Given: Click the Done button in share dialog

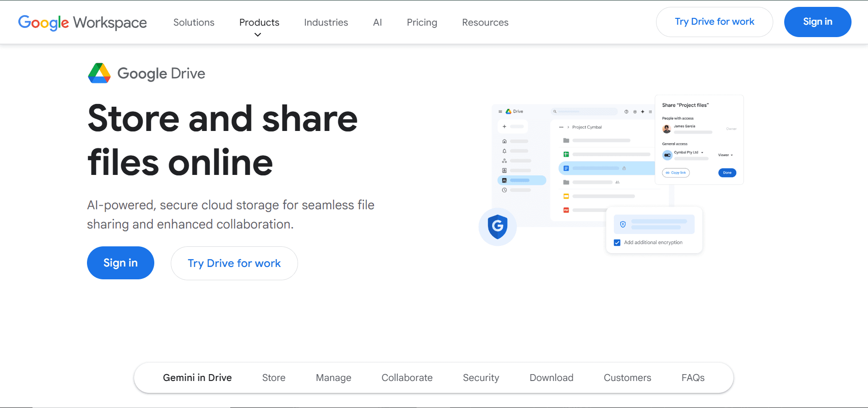Looking at the screenshot, I should (727, 173).
